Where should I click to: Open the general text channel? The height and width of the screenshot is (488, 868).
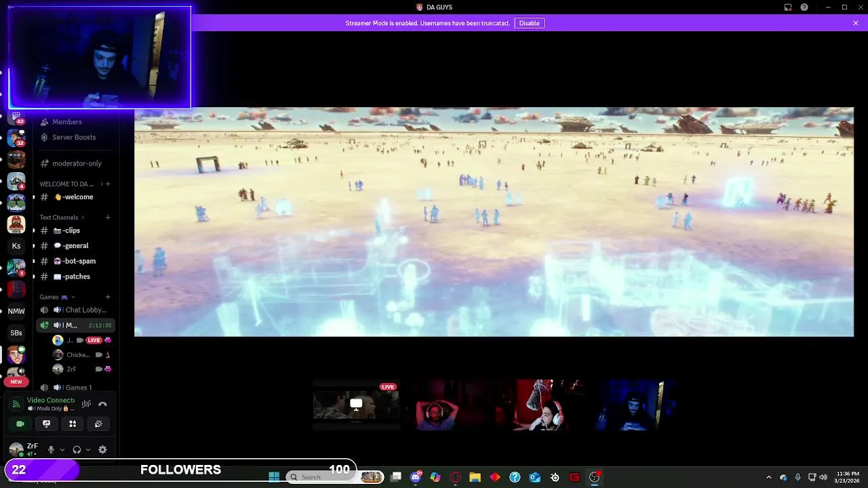(75, 246)
